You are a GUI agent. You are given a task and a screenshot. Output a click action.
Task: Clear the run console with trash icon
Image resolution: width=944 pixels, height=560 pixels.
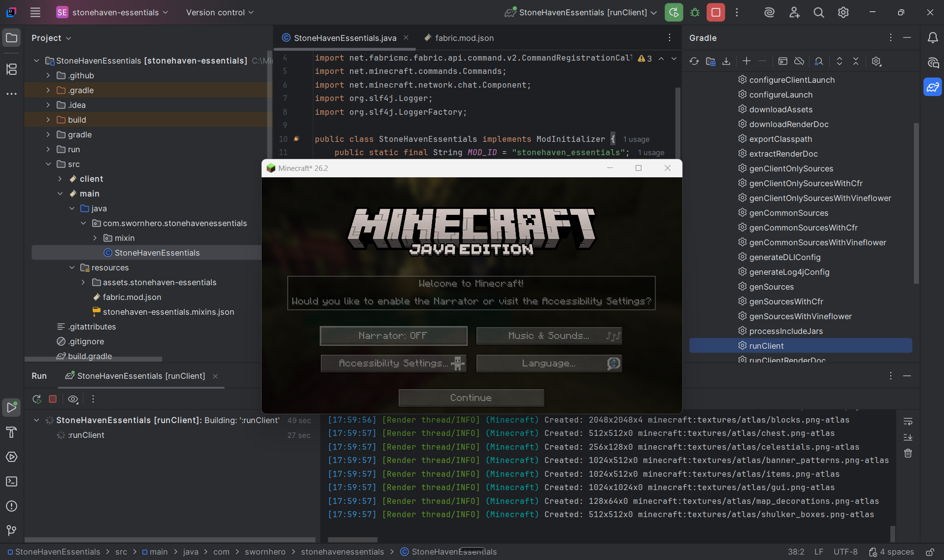coord(908,453)
